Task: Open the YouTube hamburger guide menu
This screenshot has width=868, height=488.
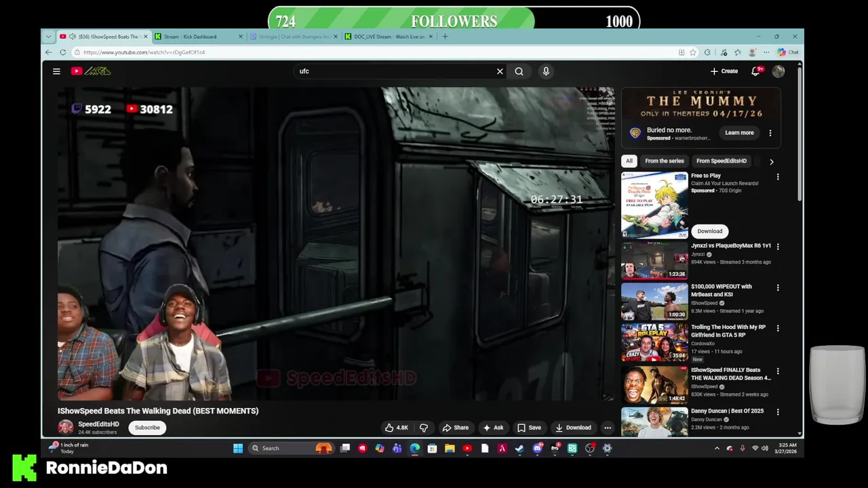Action: click(56, 71)
